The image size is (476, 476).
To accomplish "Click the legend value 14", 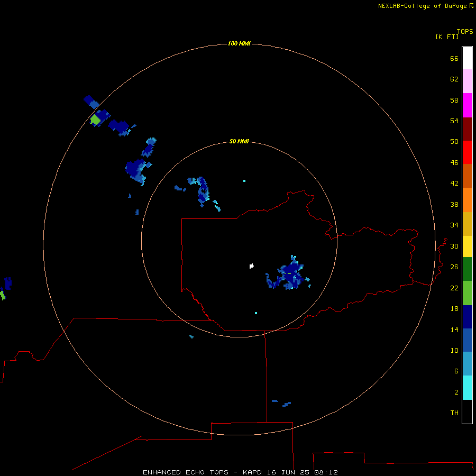I will tap(454, 329).
